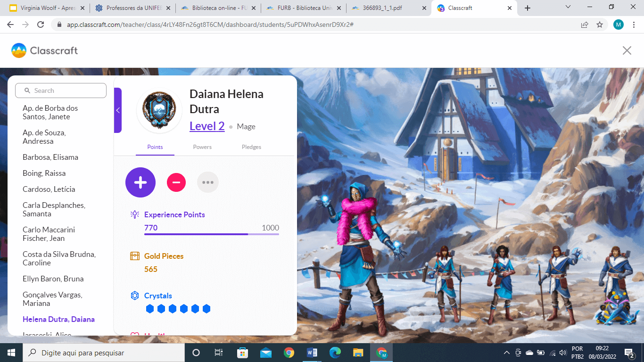The width and height of the screenshot is (644, 362).
Task: Share this page from address bar
Action: tap(585, 25)
